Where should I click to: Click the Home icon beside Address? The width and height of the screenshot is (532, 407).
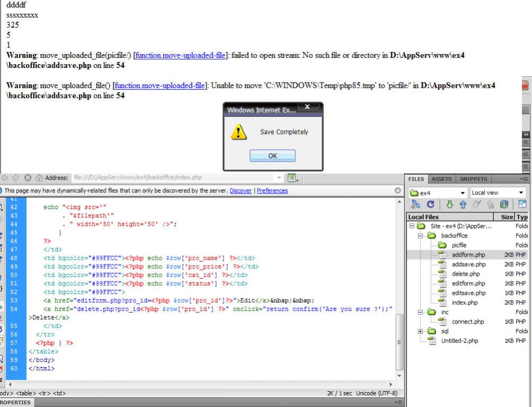[39, 178]
